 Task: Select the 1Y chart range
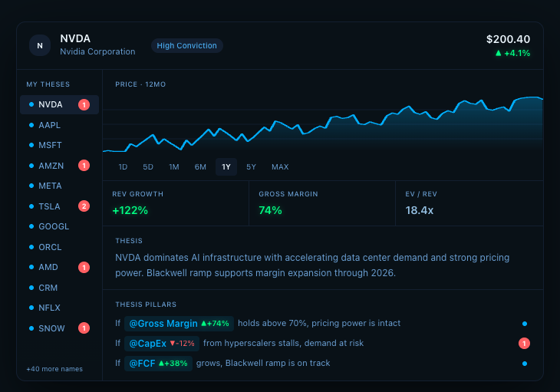(x=226, y=167)
